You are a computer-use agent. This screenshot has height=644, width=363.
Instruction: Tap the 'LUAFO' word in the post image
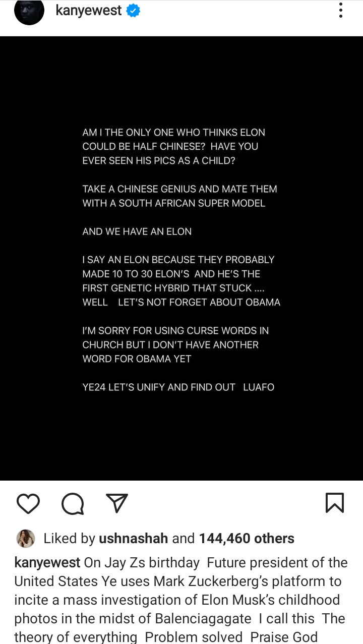259,387
